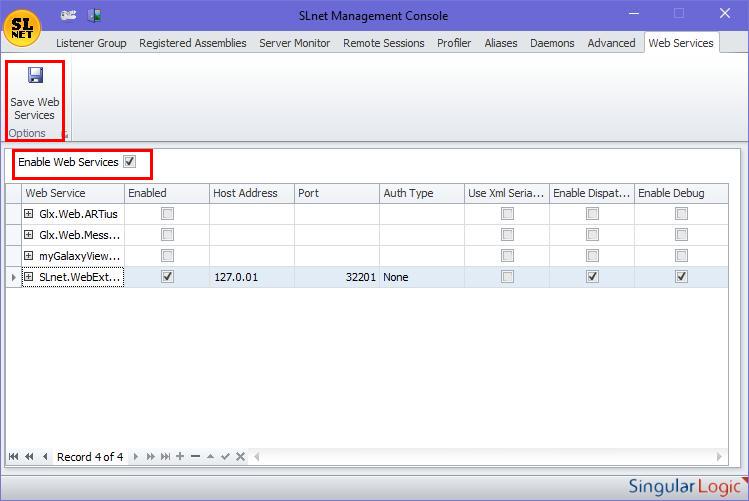Open the Registered Assemblies tab
The image size is (749, 501).
click(x=193, y=43)
